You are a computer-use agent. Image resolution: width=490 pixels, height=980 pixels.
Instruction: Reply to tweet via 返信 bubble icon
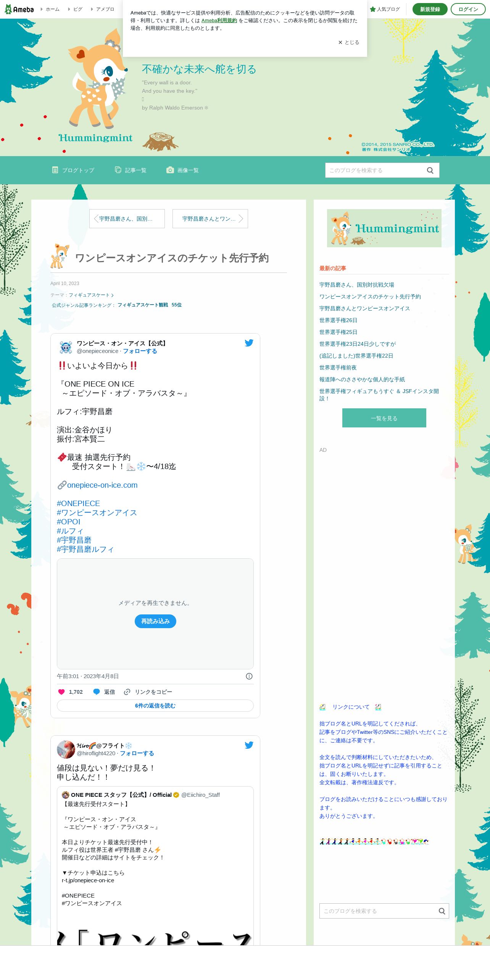click(97, 692)
